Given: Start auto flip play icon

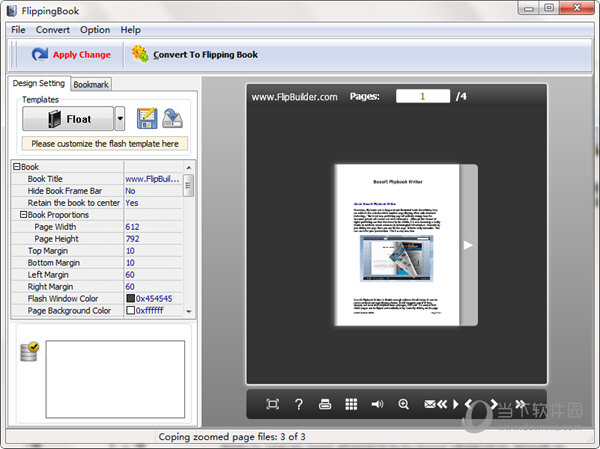Looking at the screenshot, I should pos(455,404).
